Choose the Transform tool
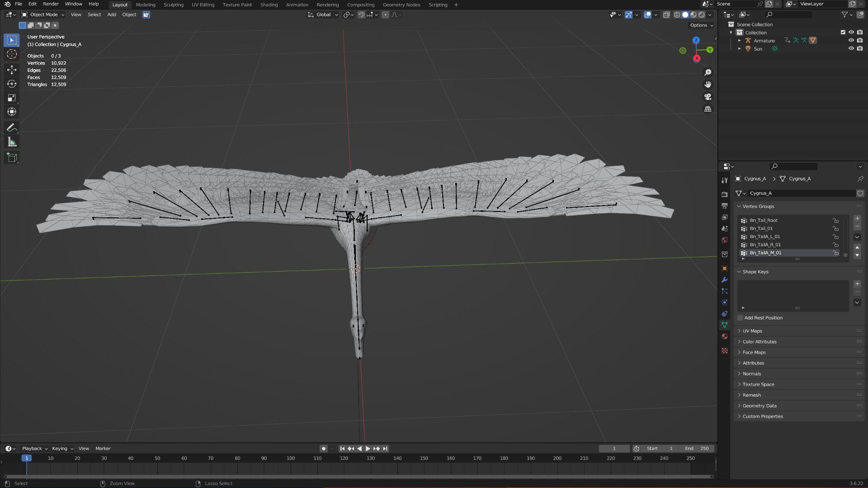 click(12, 112)
